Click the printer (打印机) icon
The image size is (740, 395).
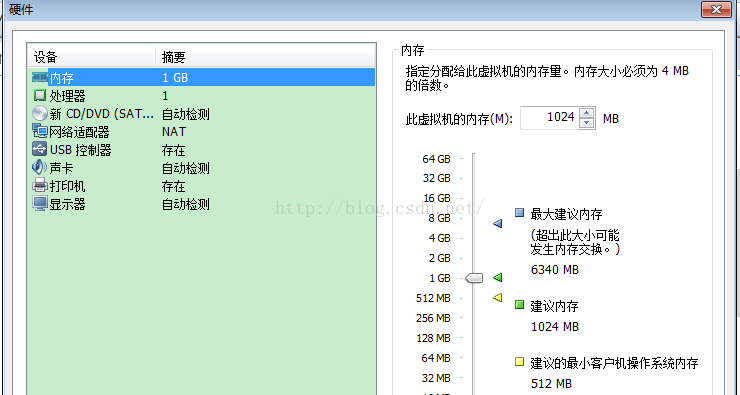40,185
